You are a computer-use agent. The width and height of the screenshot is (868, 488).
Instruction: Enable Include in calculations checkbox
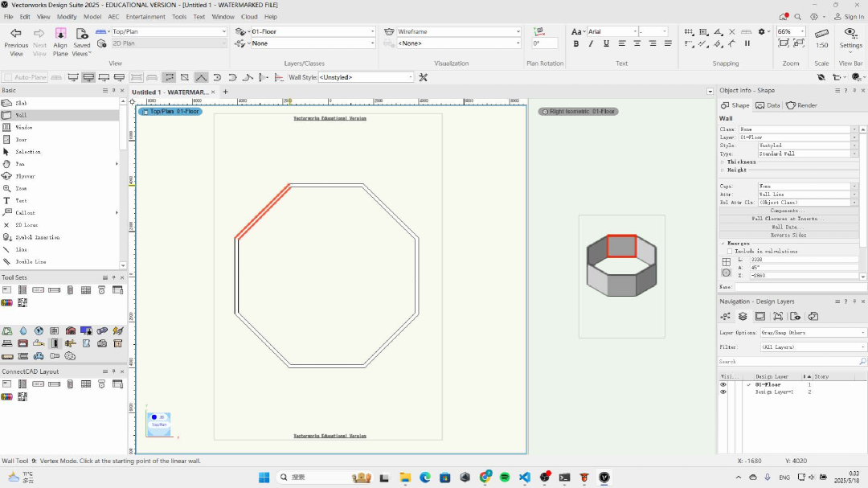tap(730, 252)
